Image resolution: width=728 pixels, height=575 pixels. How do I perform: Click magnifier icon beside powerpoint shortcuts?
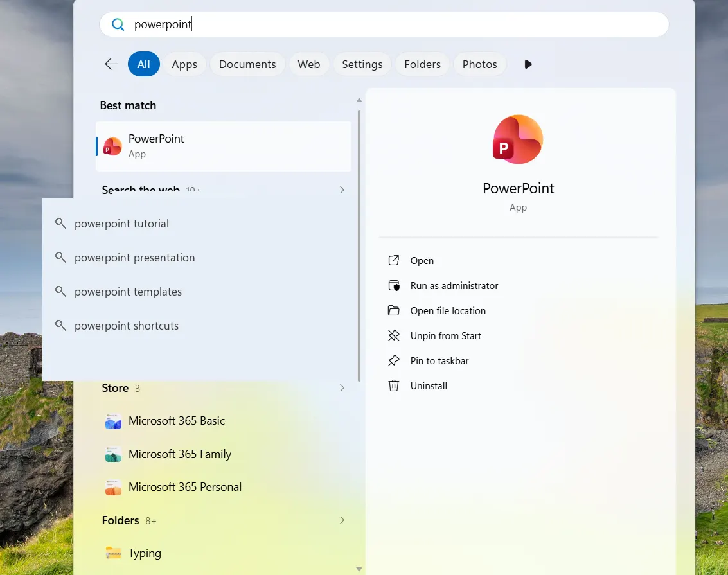point(60,325)
